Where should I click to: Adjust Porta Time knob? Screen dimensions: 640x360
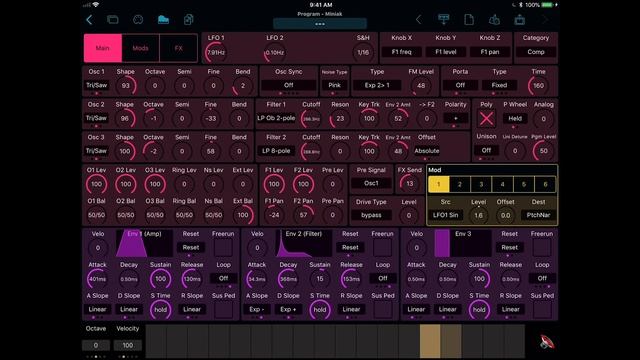(x=538, y=86)
